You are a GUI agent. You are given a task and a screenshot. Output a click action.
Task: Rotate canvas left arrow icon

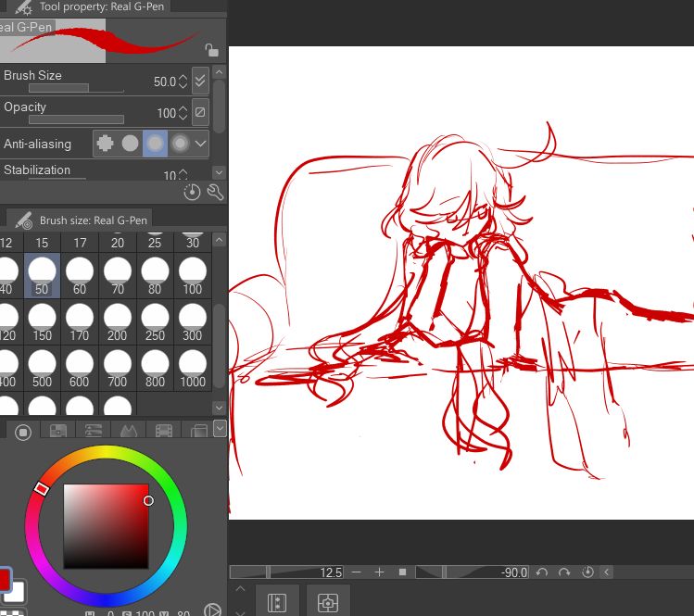(x=542, y=572)
